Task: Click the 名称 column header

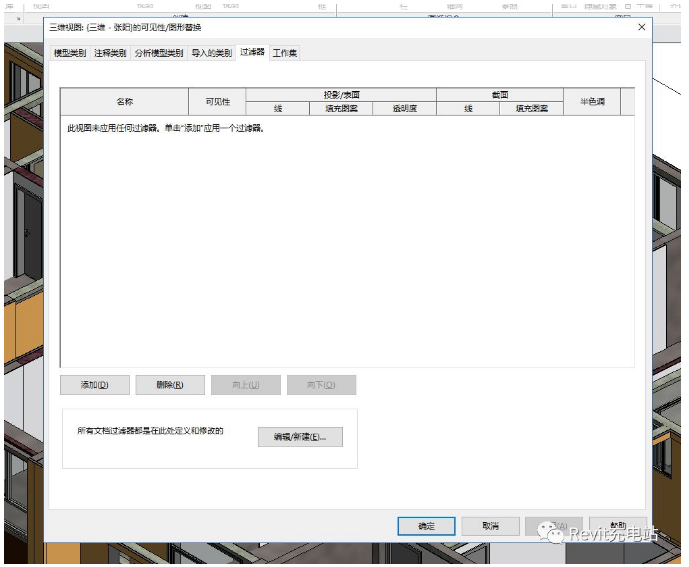Action: coord(124,101)
